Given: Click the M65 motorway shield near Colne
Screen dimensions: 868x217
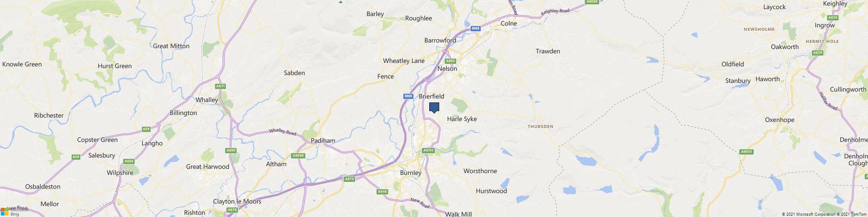Looking at the screenshot, I should point(476,29).
